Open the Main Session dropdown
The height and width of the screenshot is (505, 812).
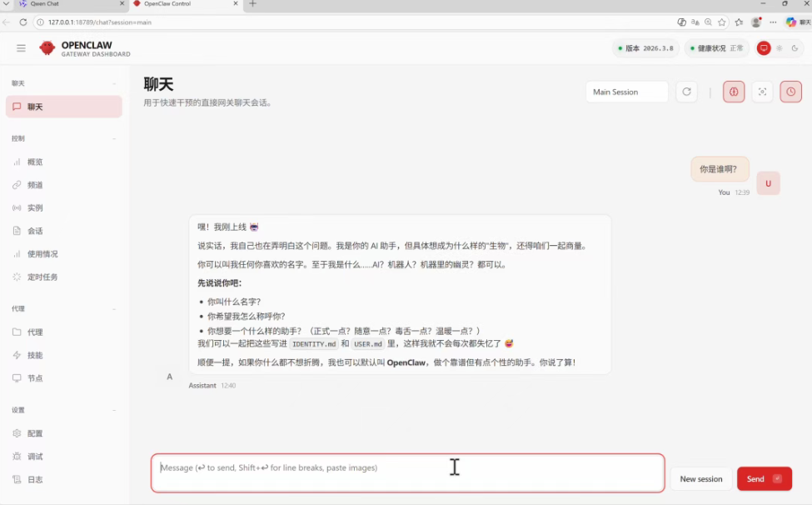click(627, 92)
